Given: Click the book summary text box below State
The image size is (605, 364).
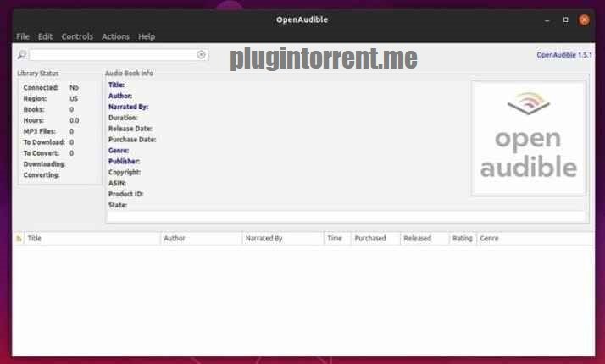Looking at the screenshot, I should point(347,217).
